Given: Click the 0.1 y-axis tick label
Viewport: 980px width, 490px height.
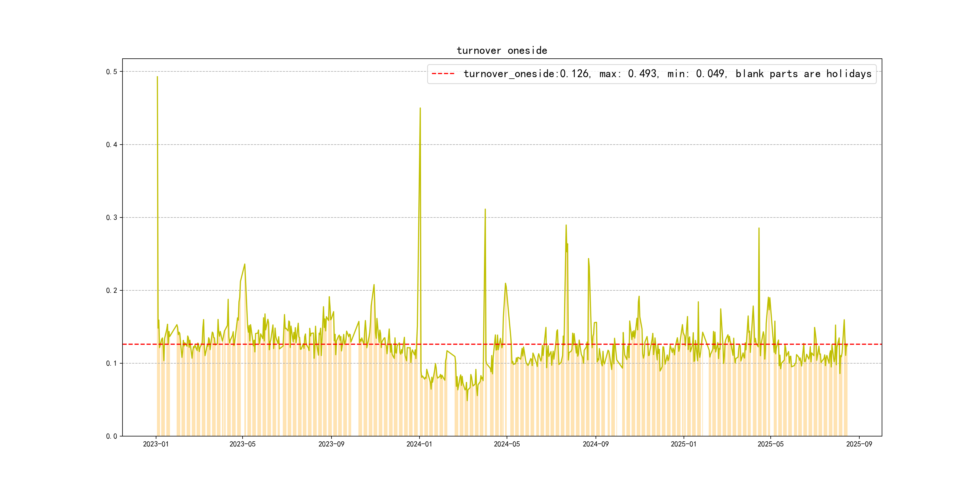Looking at the screenshot, I should point(112,363).
